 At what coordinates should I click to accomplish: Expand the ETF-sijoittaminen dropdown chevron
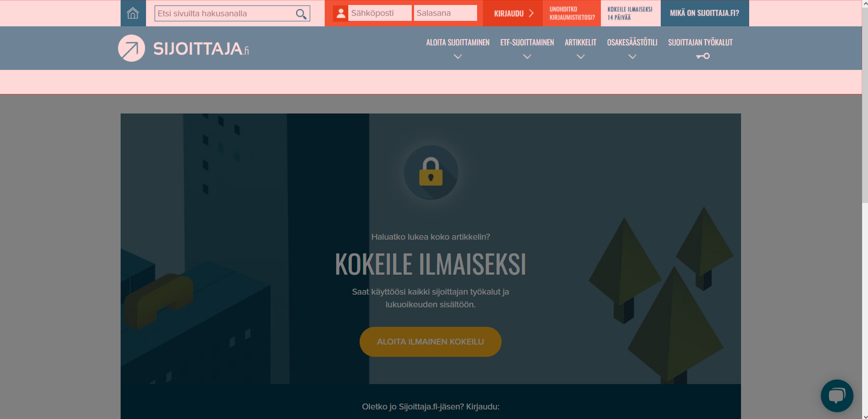point(527,57)
